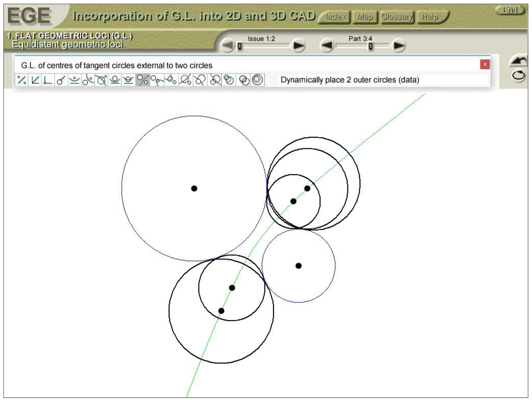Choose the twelfth toolbar icon with two small circles
Viewport: 532px width, 402px height.
pos(171,80)
